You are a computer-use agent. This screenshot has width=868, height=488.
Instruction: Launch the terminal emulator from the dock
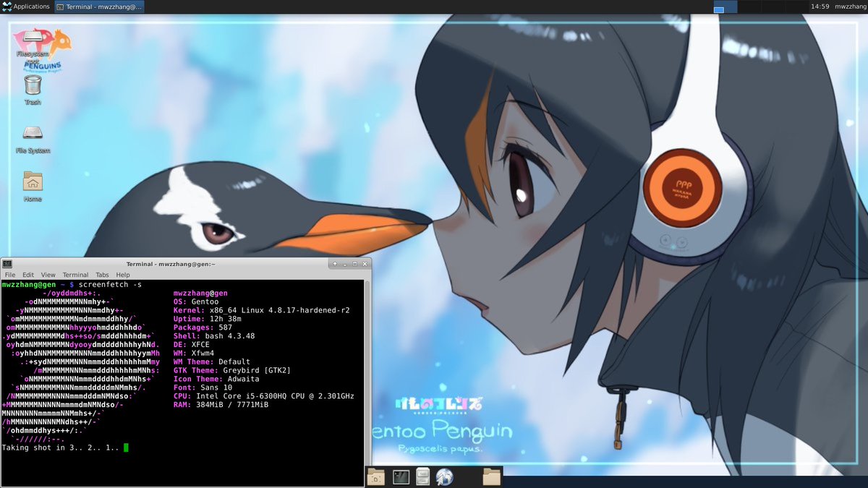click(401, 476)
